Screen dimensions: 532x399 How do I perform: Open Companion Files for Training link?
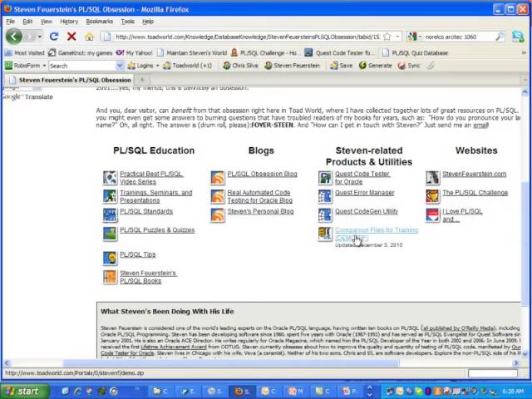(377, 234)
